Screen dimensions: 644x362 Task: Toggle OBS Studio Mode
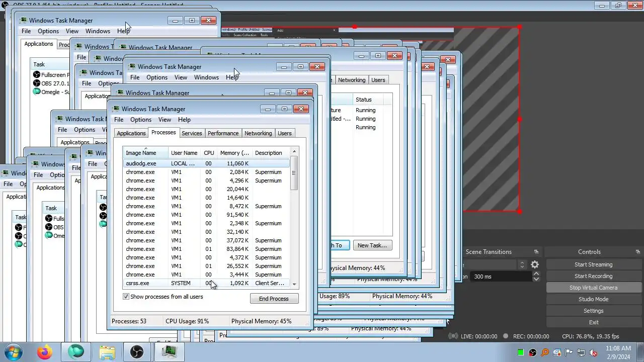click(593, 299)
